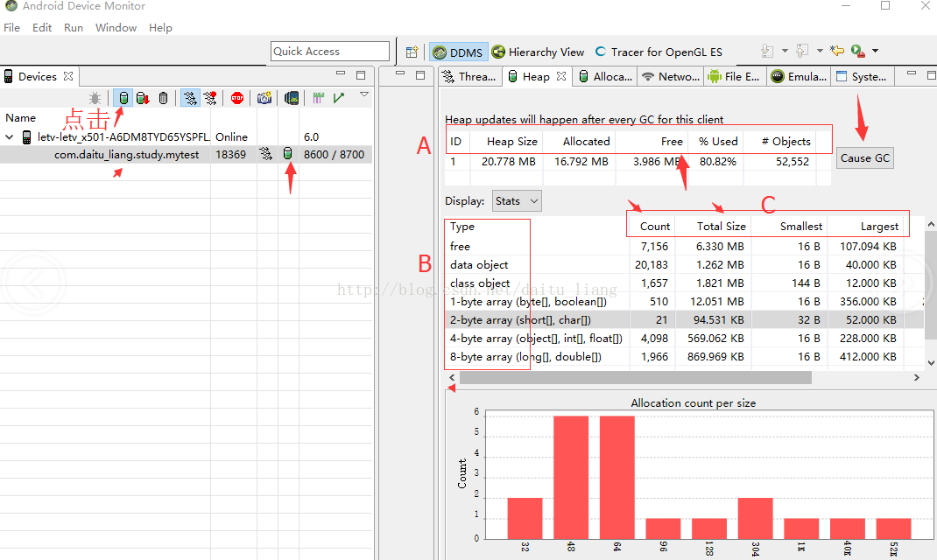
Task: Minimize the empty middle panel
Action: pyautogui.click(x=400, y=73)
